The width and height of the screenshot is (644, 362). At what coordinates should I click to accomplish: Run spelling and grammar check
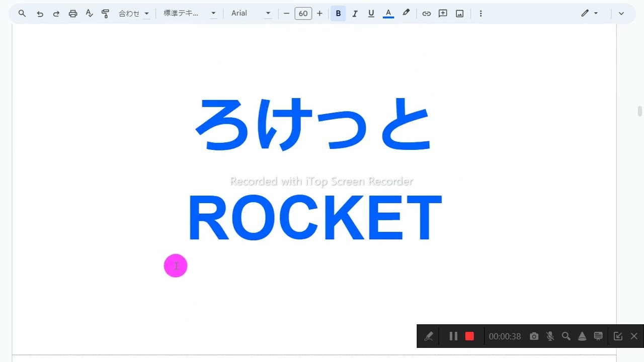point(89,14)
